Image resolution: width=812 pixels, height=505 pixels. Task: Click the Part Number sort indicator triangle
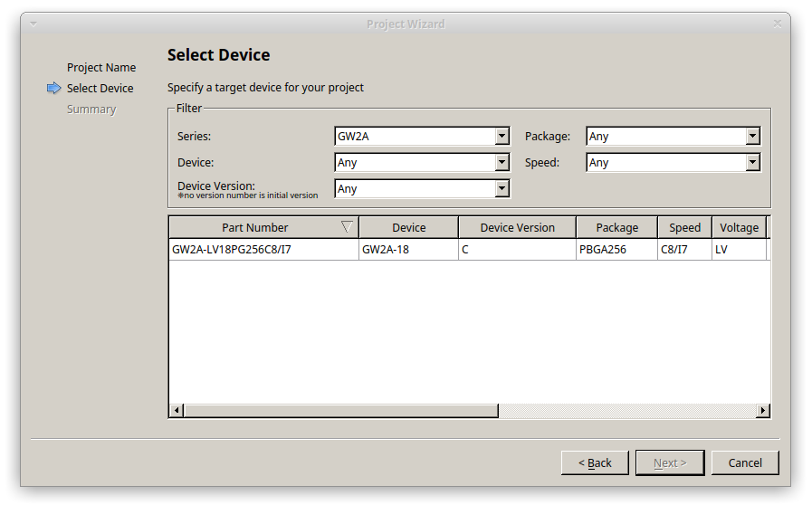pos(347,227)
